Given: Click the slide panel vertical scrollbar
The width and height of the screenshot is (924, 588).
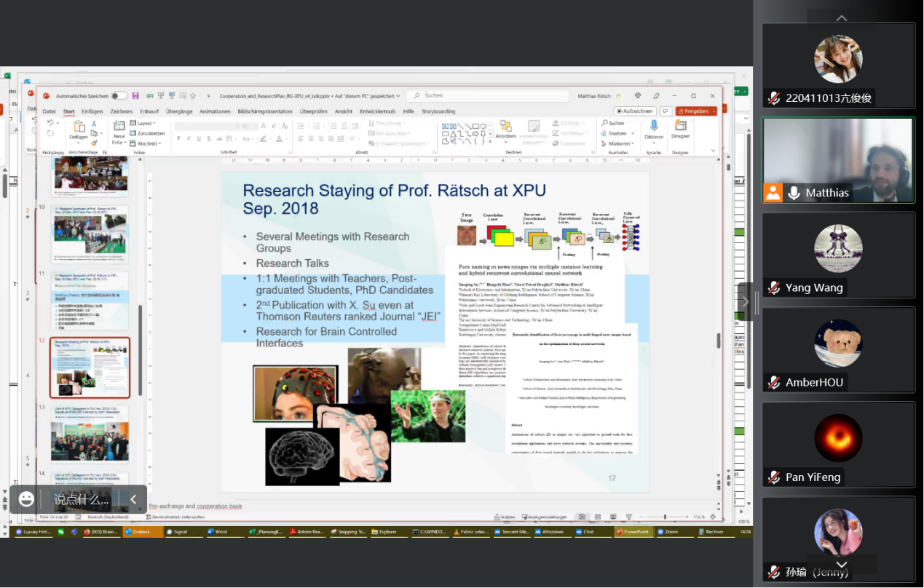Looking at the screenshot, I should tap(140, 349).
